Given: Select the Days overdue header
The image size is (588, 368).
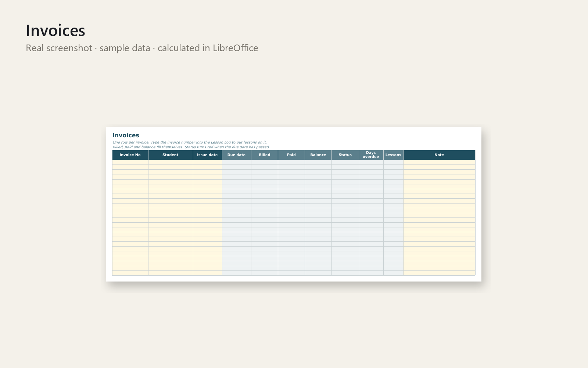Looking at the screenshot, I should pos(371,155).
